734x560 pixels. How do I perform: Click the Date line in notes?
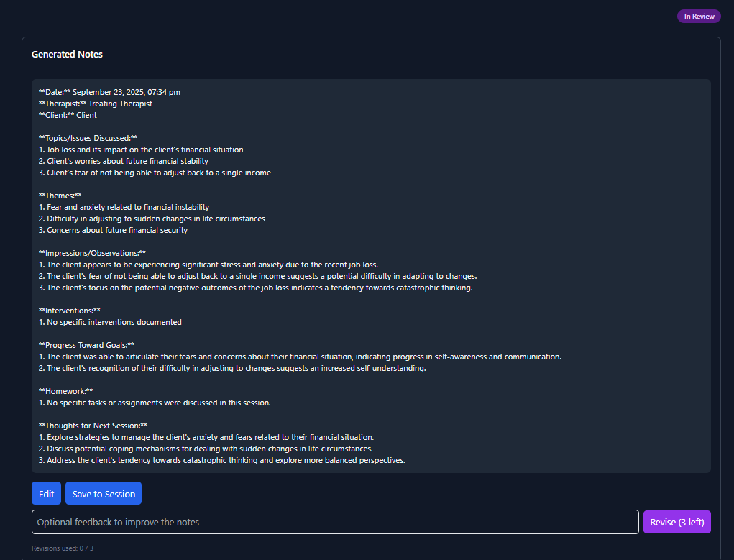pos(109,92)
